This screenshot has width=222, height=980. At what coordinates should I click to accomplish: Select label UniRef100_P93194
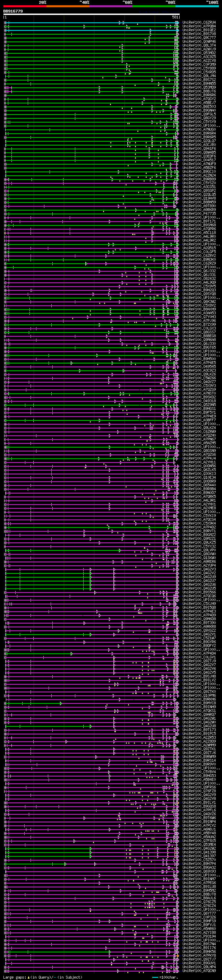click(199, 936)
